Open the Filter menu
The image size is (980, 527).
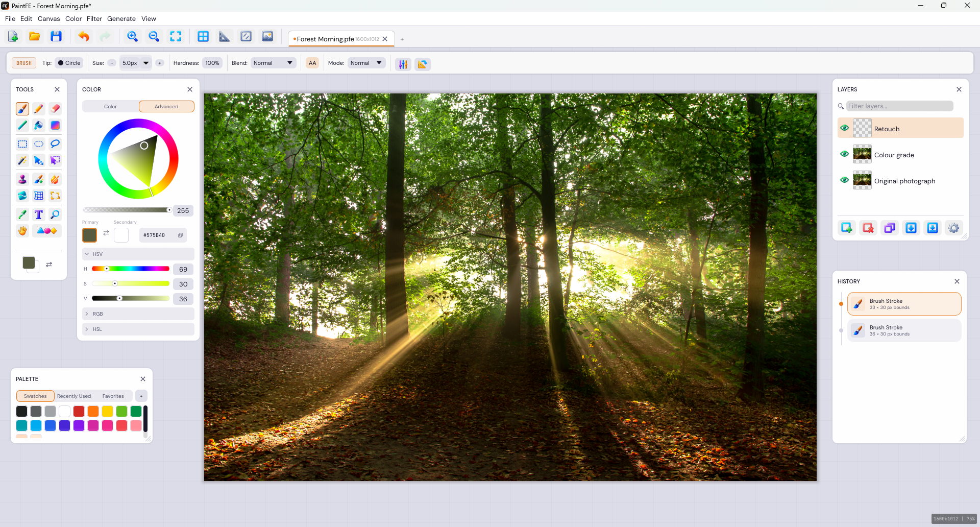[x=94, y=19]
